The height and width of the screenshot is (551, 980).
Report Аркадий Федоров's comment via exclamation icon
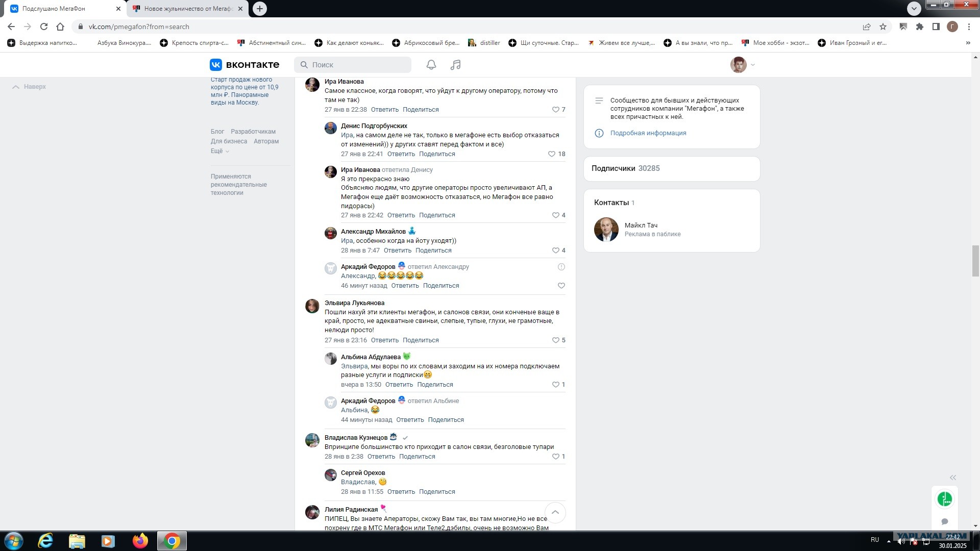click(x=561, y=267)
